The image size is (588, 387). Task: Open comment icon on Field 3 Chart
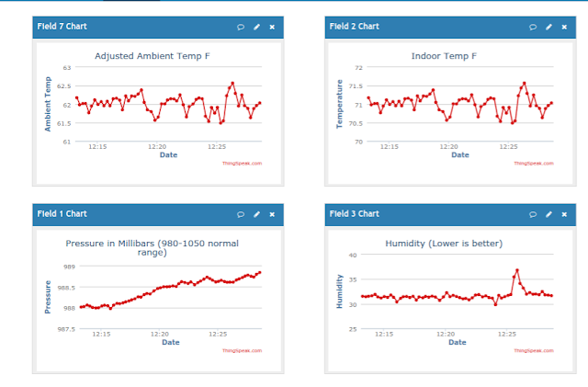(533, 214)
